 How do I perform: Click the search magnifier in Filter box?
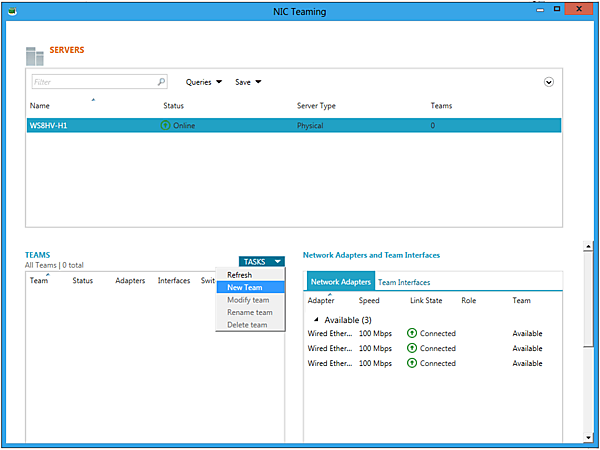click(161, 82)
